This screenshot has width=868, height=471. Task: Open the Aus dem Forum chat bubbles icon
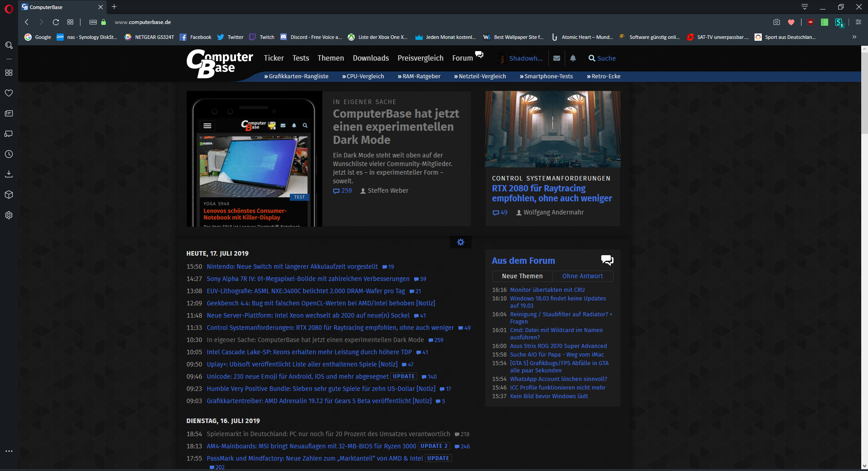[x=607, y=260]
